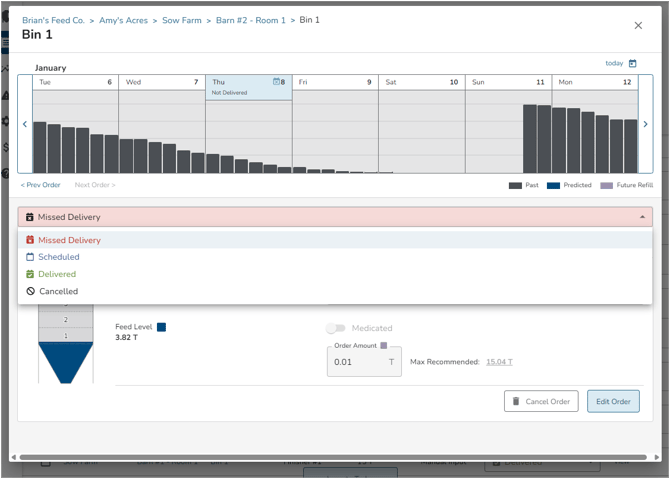Open Amy's Acres breadcrumb

coord(123,20)
